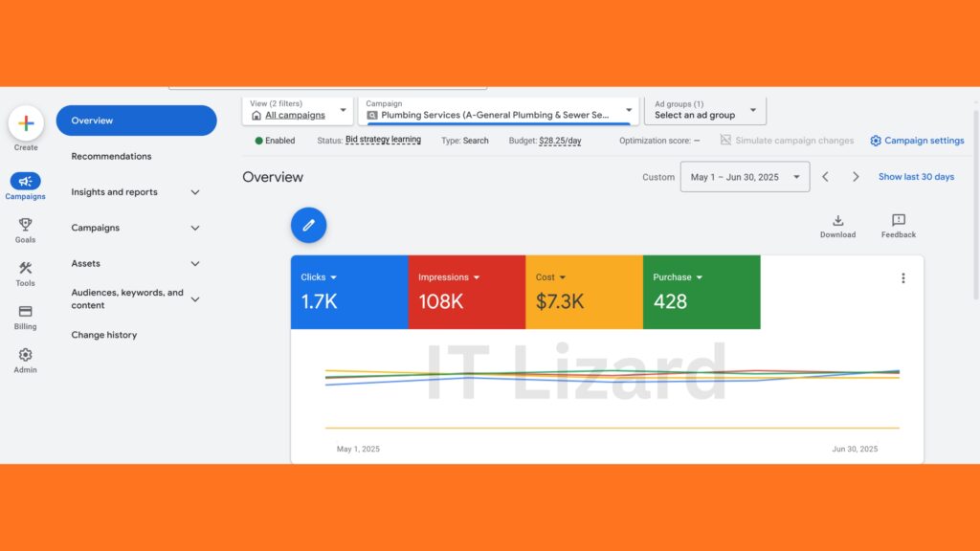Open Campaign settings
Viewport: 980px width, 551px height.
pyautogui.click(x=916, y=140)
